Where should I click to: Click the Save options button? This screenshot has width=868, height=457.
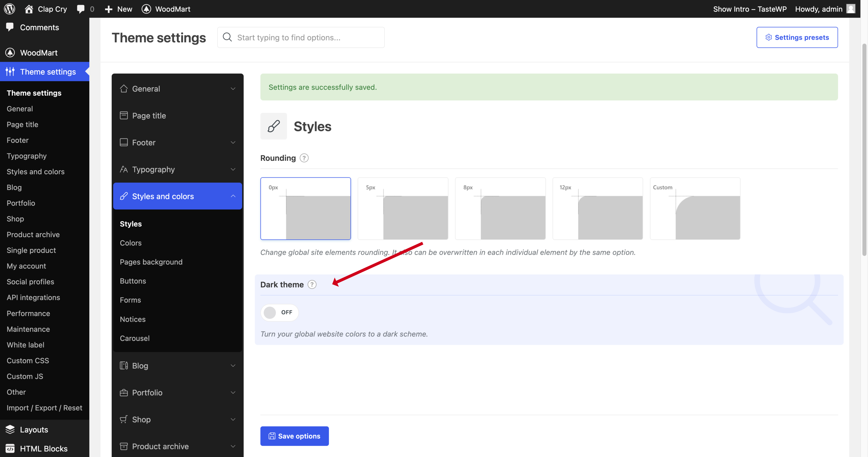295,436
